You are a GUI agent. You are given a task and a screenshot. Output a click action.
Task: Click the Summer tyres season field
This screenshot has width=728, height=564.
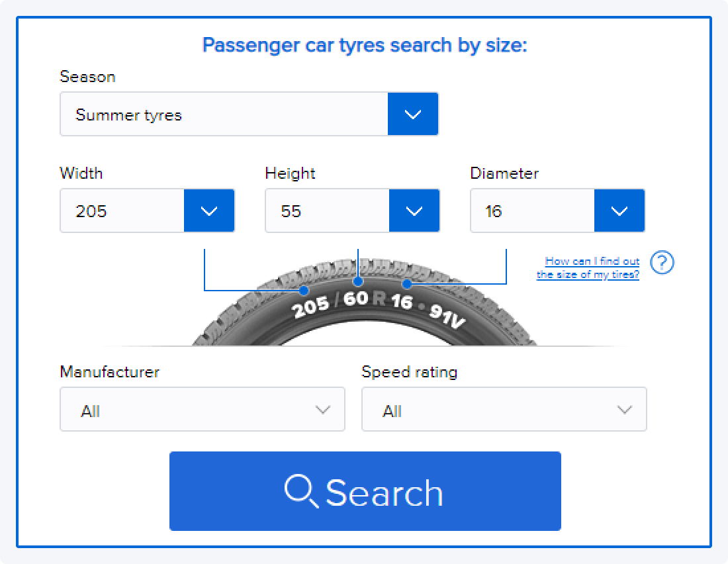224,115
